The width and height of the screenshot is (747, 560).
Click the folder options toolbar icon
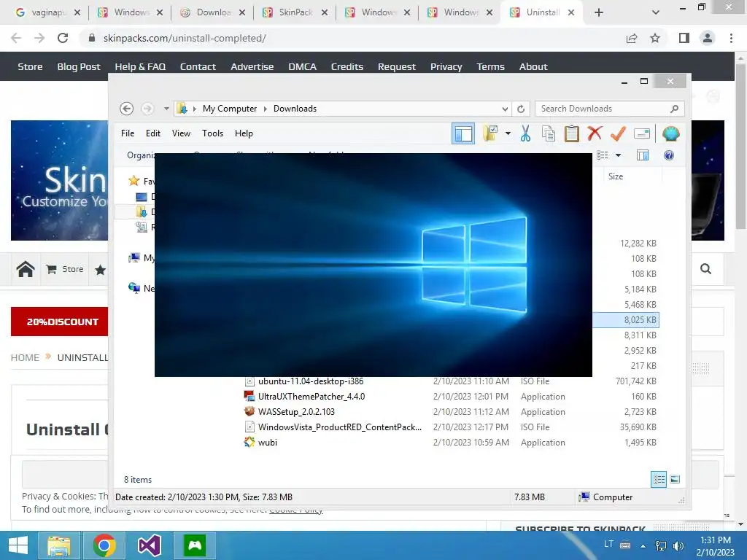click(490, 134)
